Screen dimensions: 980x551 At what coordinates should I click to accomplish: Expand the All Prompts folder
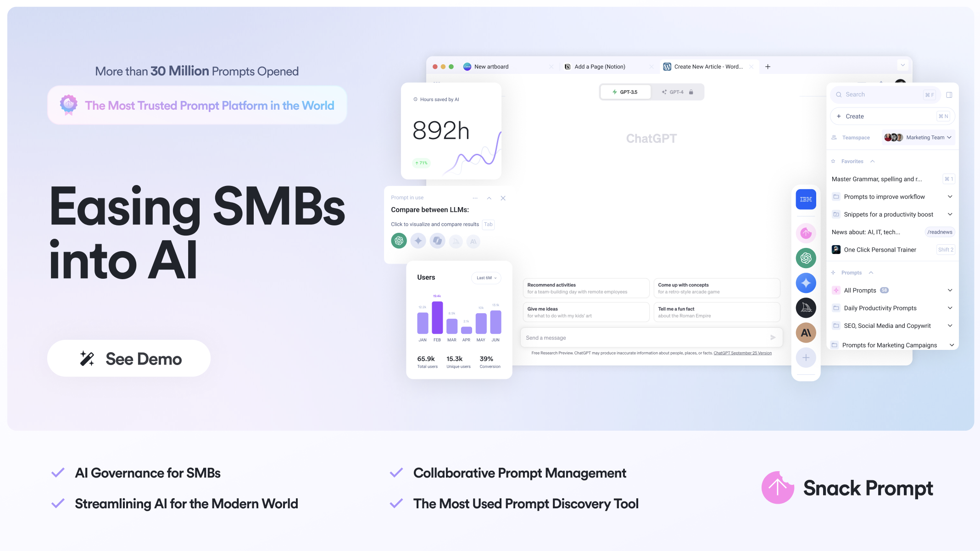point(950,290)
